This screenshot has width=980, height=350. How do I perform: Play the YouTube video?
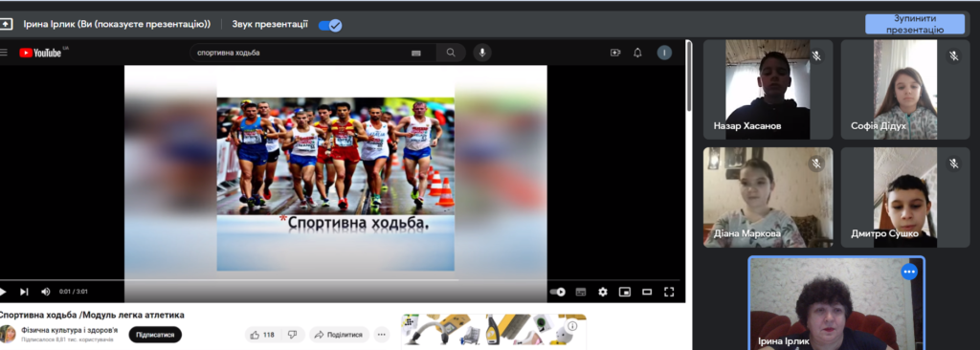click(x=3, y=292)
